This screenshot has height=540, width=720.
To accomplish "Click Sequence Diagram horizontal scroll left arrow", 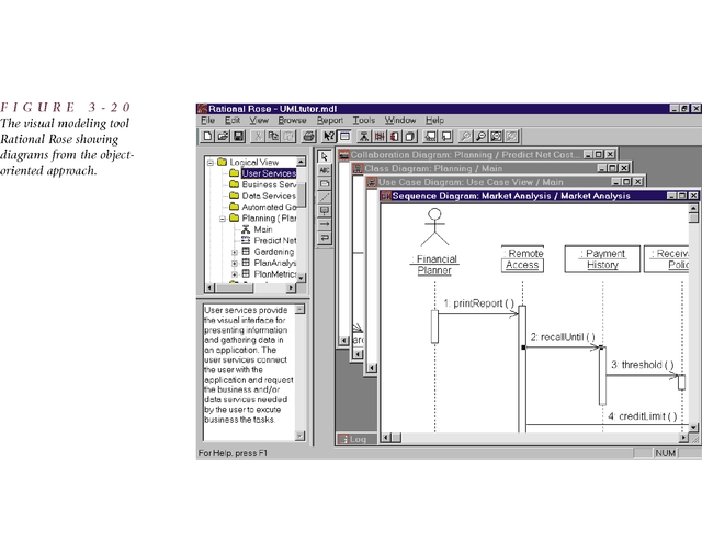I will coord(387,438).
